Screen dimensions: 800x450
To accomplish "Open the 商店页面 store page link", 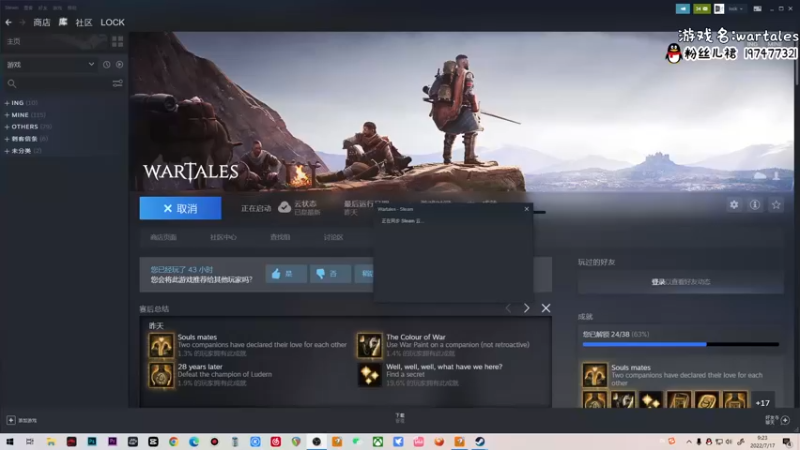I will click(x=163, y=237).
